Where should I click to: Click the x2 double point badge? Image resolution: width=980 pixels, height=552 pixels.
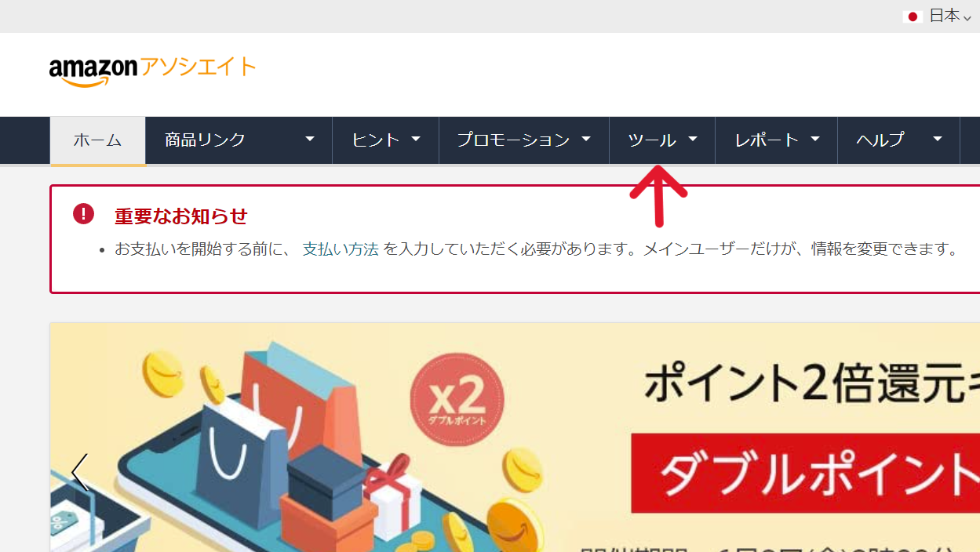(457, 400)
